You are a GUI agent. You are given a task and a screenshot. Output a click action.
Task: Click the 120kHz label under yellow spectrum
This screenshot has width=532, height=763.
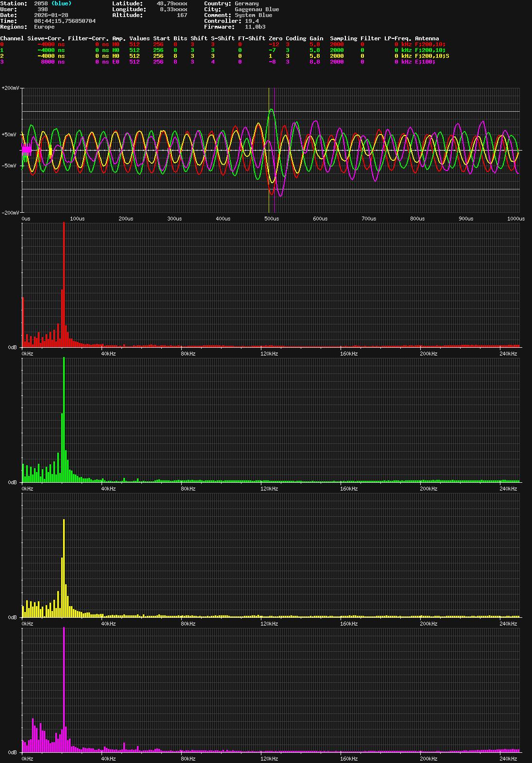tap(269, 624)
